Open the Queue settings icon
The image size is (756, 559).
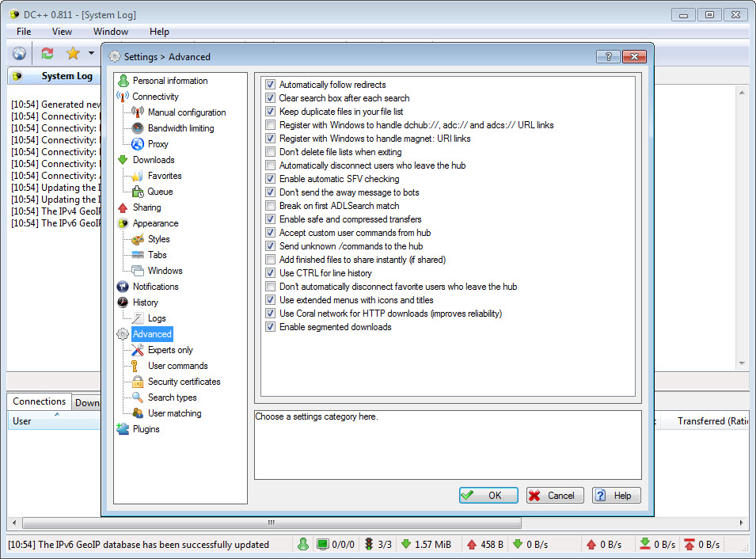pyautogui.click(x=138, y=192)
